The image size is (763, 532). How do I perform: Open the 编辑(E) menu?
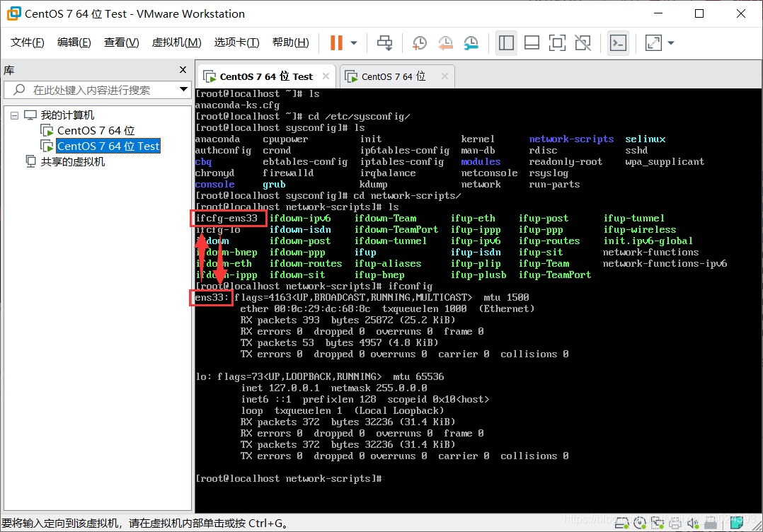click(74, 42)
